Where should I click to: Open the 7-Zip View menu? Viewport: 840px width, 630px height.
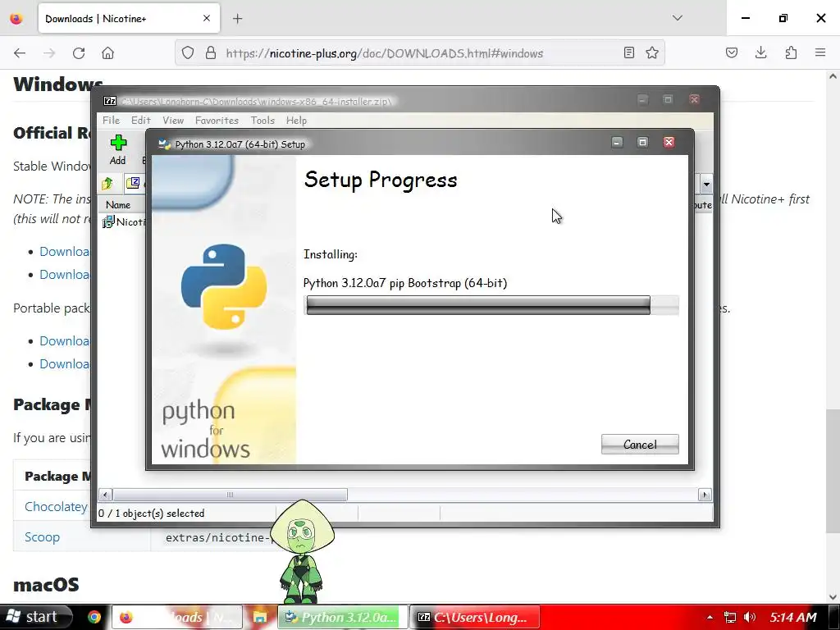[x=173, y=121]
